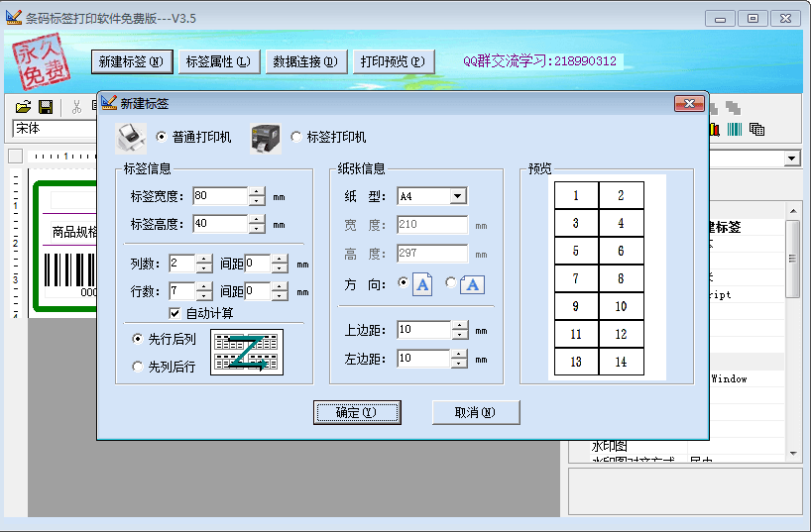Open the 宋体 font name dropdown
This screenshot has height=532, width=811.
55,129
